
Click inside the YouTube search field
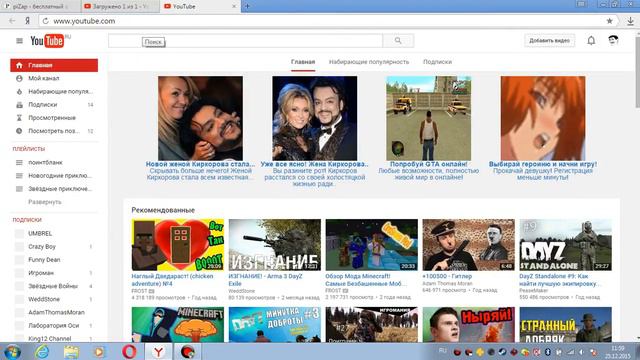tap(245, 41)
